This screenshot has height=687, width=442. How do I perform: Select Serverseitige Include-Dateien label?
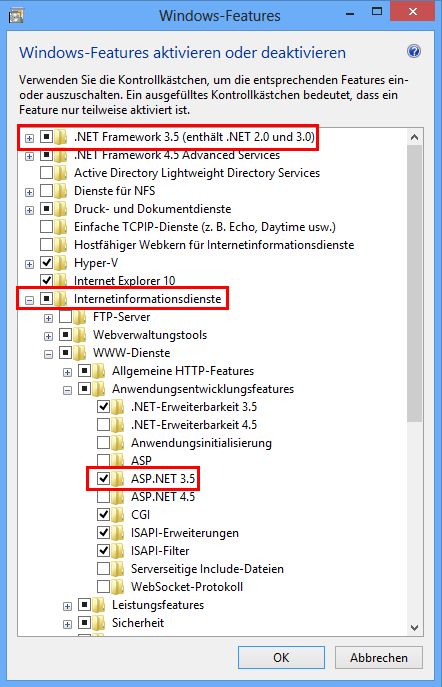[x=207, y=569]
